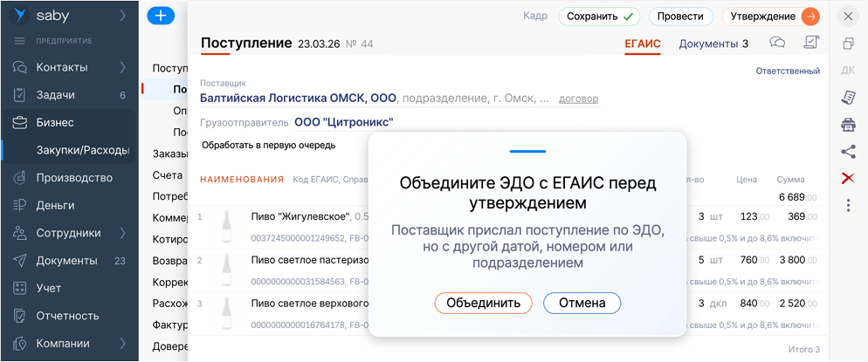Click the Сохранить button

click(599, 17)
